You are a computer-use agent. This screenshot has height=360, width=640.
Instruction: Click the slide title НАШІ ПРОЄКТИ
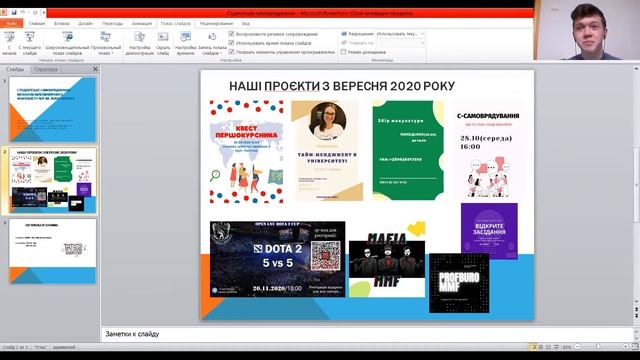[342, 86]
